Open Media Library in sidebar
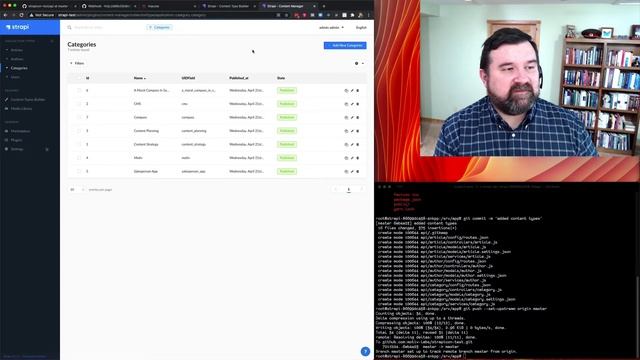The width and height of the screenshot is (640, 360). [x=21, y=109]
